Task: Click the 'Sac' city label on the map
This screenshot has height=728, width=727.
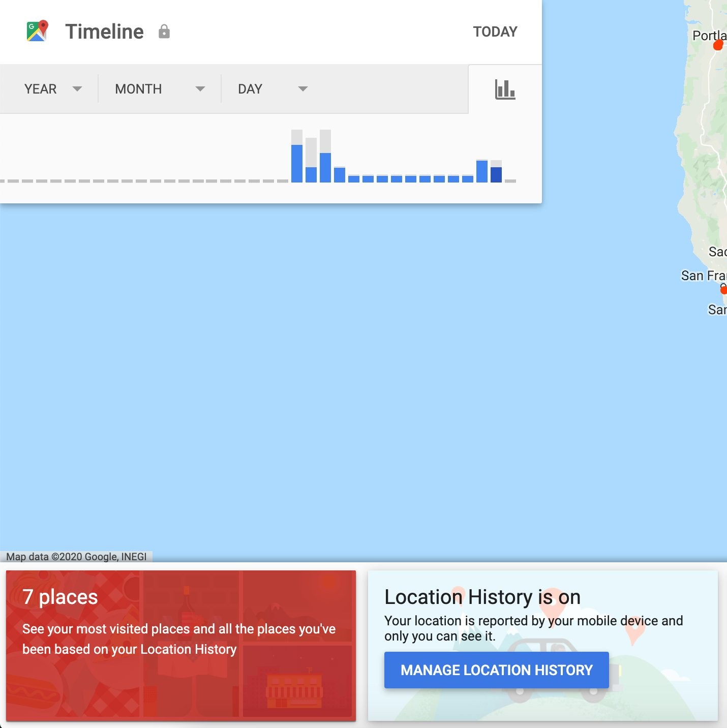Action: tap(718, 252)
